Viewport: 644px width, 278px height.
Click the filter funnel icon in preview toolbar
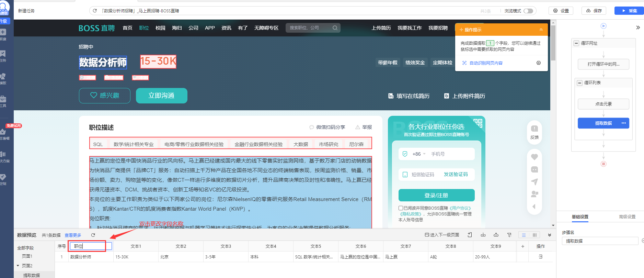pos(509,235)
